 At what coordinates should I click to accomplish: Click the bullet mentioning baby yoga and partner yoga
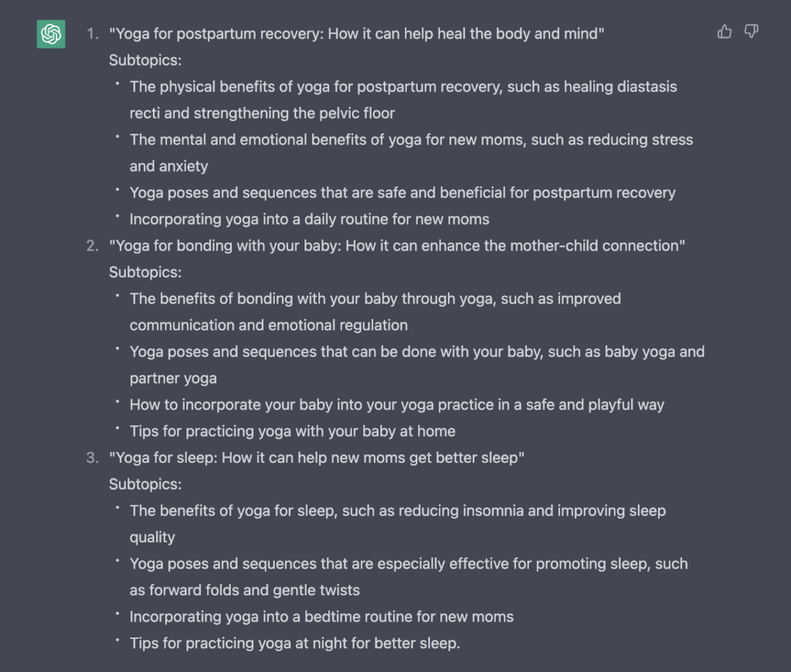point(416,352)
